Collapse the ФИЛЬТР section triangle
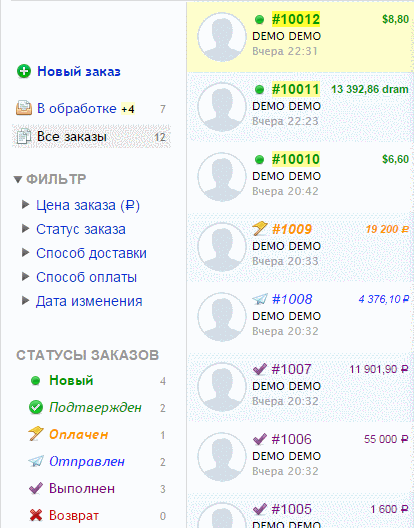This screenshot has height=528, width=414. click(18, 179)
